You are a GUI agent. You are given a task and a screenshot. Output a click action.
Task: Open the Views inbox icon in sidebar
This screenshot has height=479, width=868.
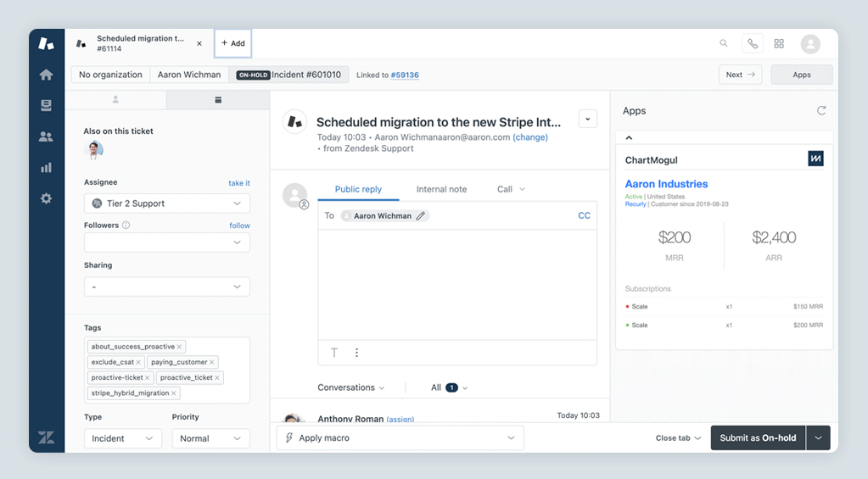point(46,106)
